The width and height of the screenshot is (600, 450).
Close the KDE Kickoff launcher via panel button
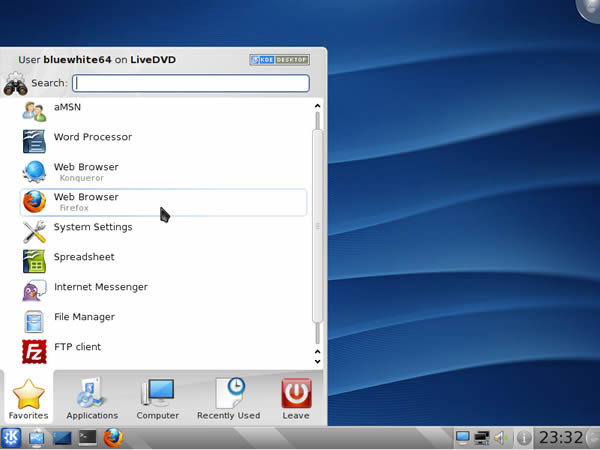(11, 438)
